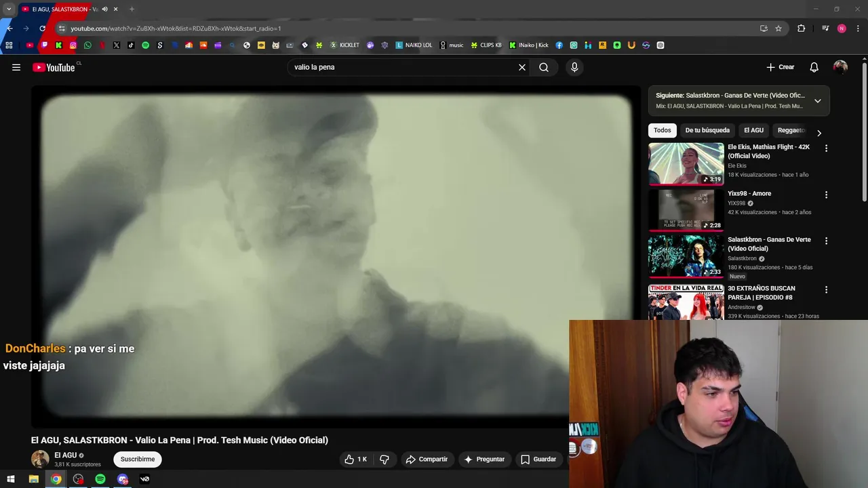Click the install app icon in address bar
The image size is (868, 488).
764,28
